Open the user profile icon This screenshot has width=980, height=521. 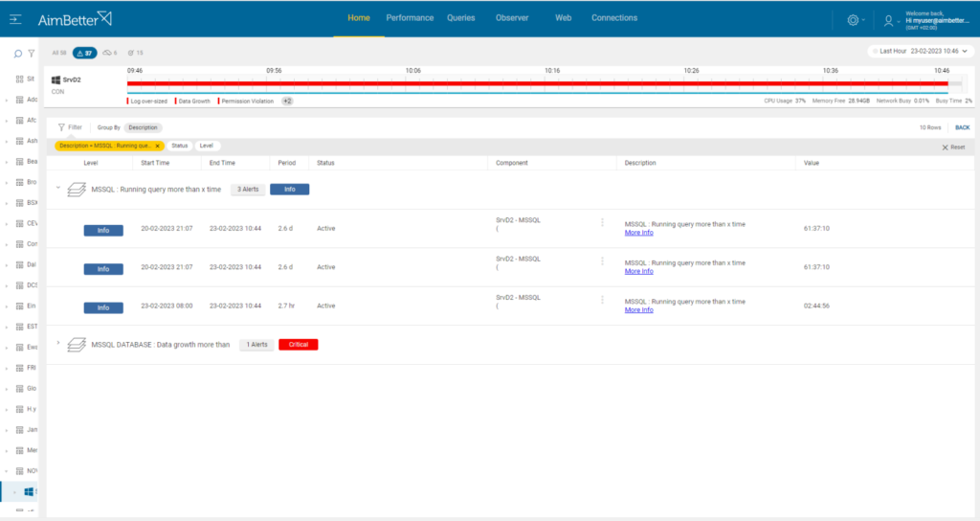click(x=888, y=21)
